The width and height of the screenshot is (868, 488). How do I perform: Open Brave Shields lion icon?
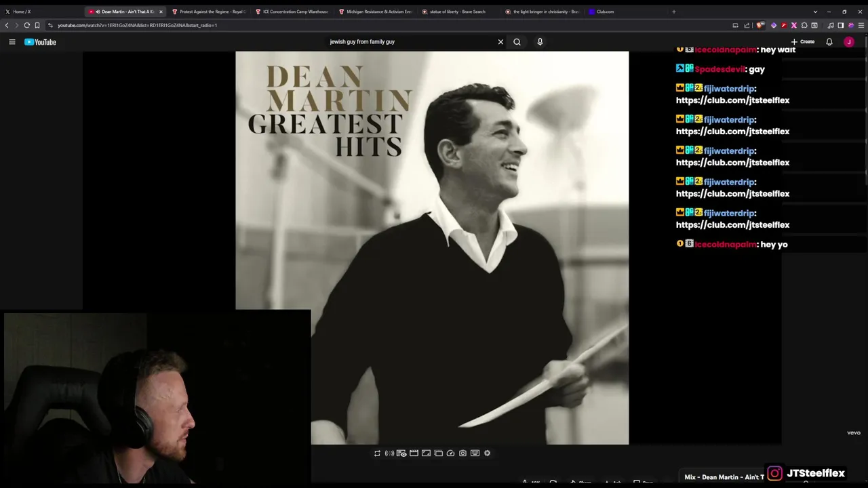pos(761,25)
